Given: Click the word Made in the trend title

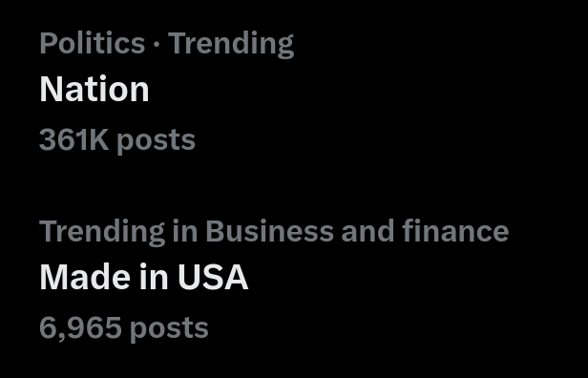Looking at the screenshot, I should (x=86, y=277).
